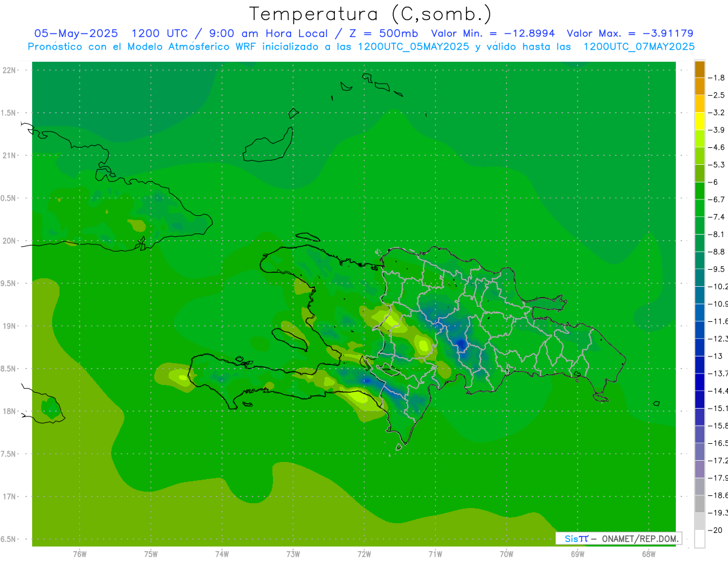This screenshot has width=728, height=562.
Task: Click the latitude axis label "18N"
Action: click(x=10, y=411)
